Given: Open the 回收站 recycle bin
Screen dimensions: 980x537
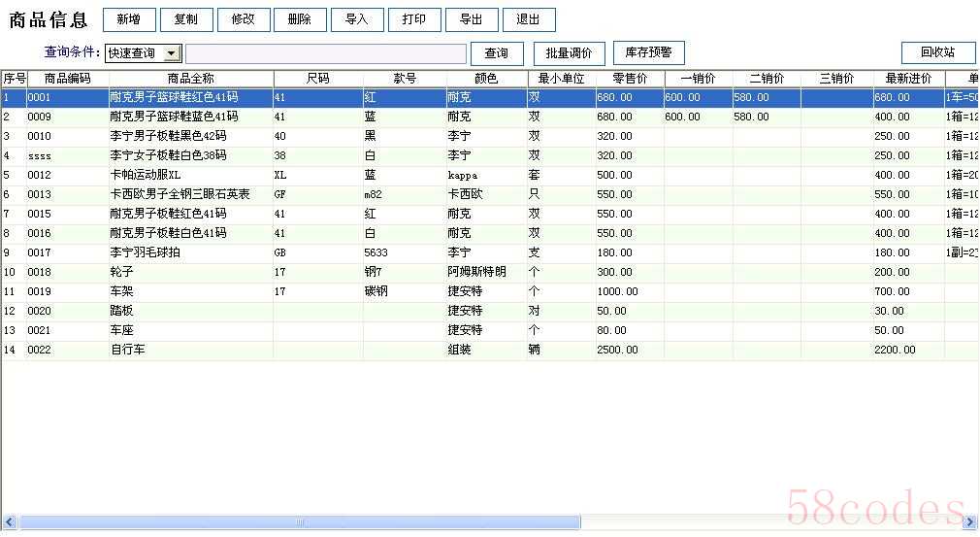Looking at the screenshot, I should click(937, 52).
